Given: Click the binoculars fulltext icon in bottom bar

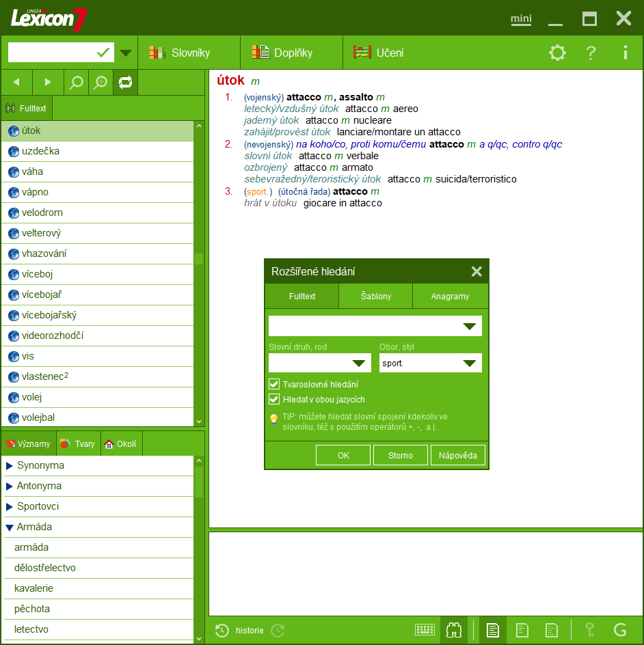Looking at the screenshot, I should coord(454,630).
